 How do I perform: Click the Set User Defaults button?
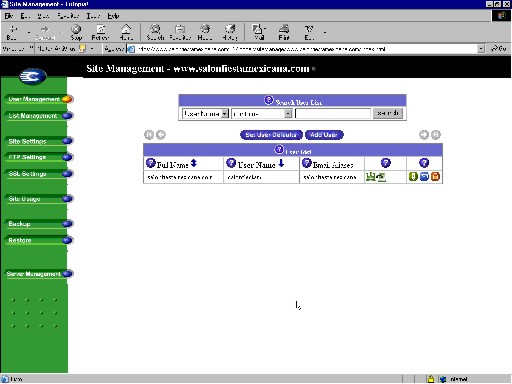tap(271, 135)
